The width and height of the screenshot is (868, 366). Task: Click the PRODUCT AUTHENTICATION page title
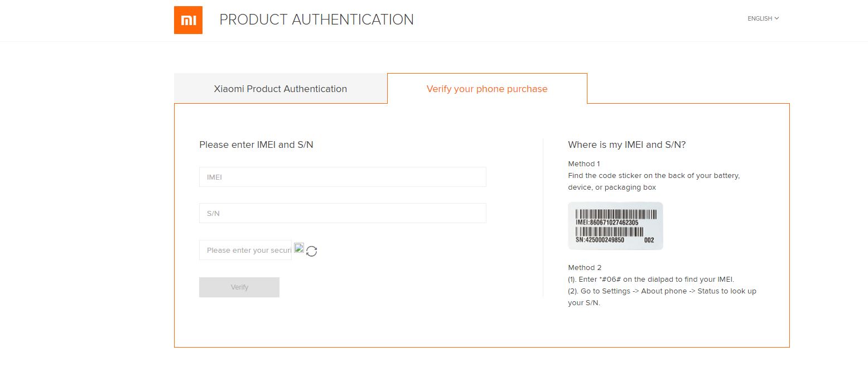tap(316, 20)
